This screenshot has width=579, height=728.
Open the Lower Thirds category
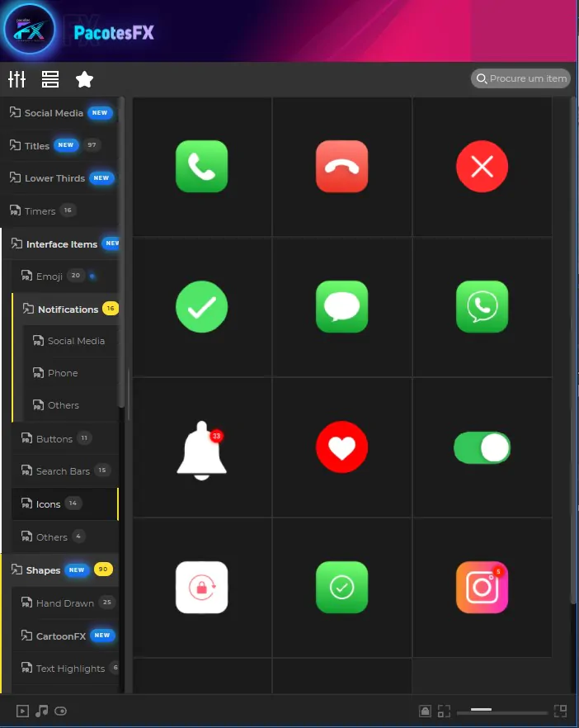point(54,178)
